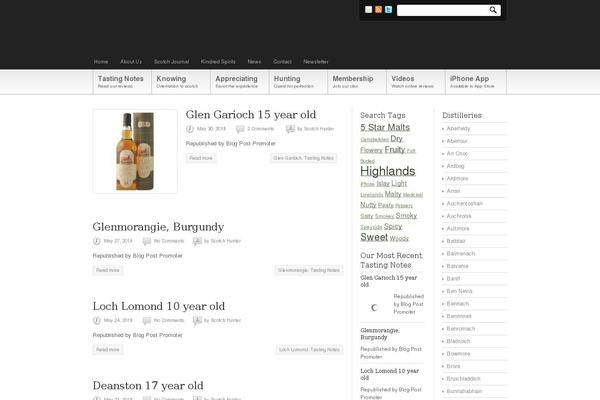Open Loch Lomond 10 year old post title
Viewport: 600px width, 400px height.
pyautogui.click(x=159, y=306)
